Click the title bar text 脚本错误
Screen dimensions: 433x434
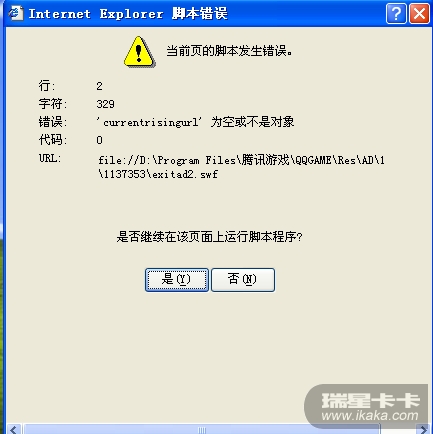pos(200,14)
